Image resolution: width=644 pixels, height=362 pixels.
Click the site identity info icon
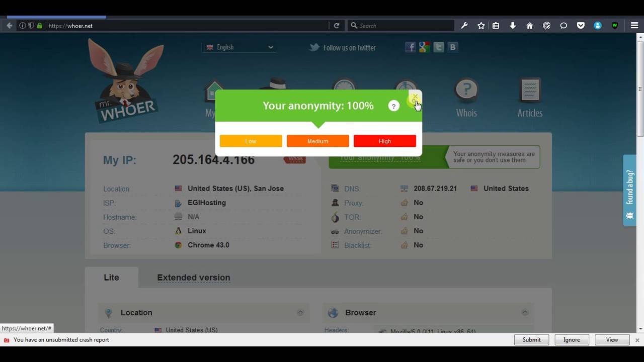[23, 26]
